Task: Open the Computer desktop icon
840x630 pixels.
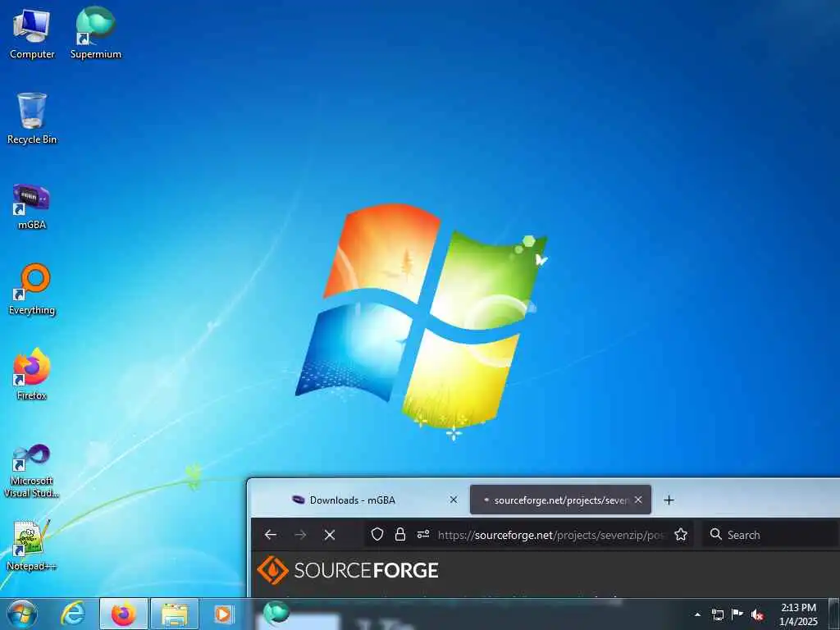Action: tap(32, 33)
